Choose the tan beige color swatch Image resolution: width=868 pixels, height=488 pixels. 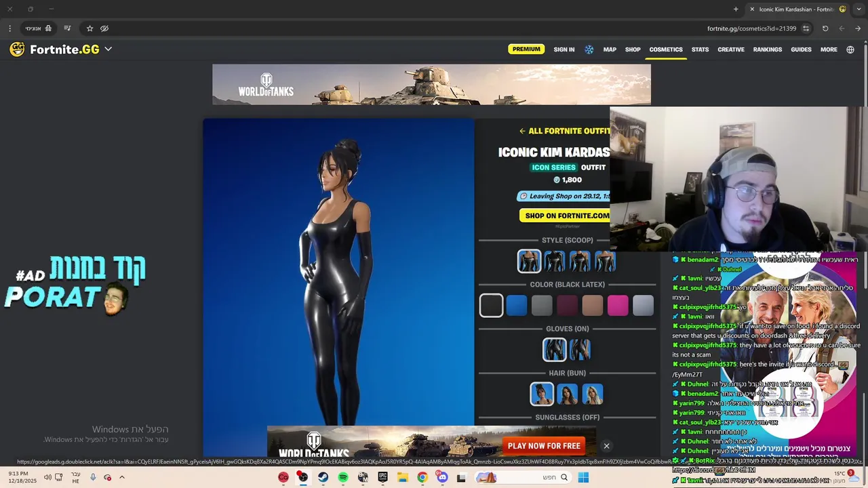tap(593, 306)
